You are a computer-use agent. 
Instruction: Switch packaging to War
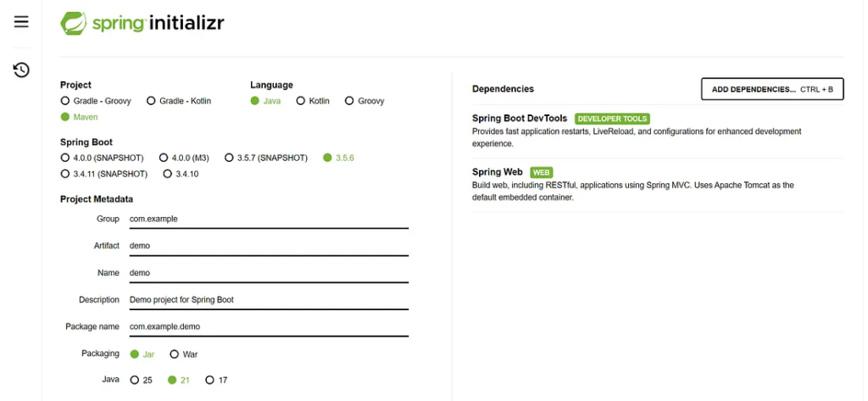click(175, 354)
